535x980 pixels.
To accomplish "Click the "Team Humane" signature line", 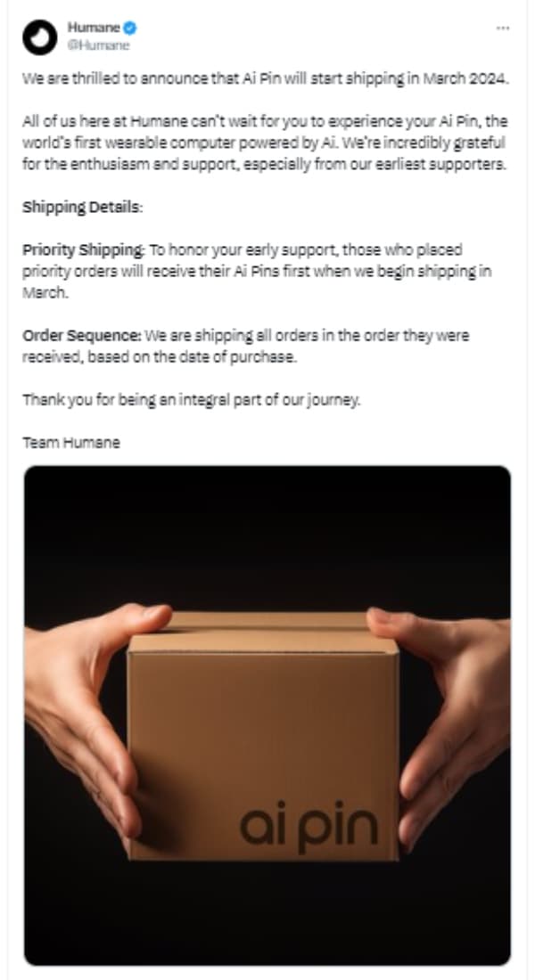I will (70, 443).
